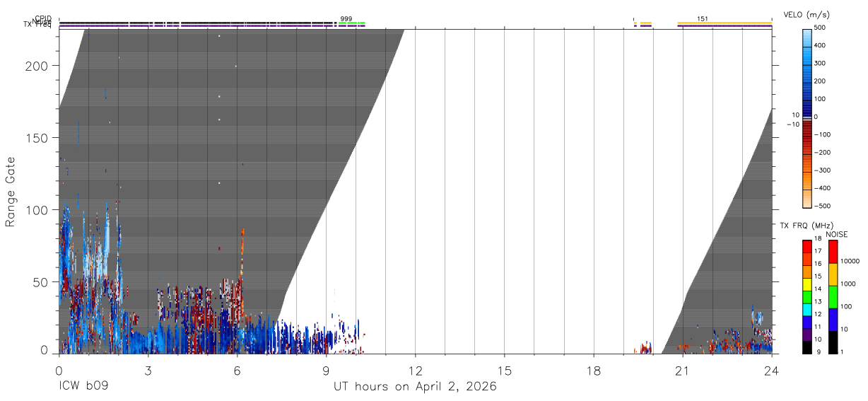Click the '300' label on velocity scale
Screen dimensions: 868x401
pos(820,63)
